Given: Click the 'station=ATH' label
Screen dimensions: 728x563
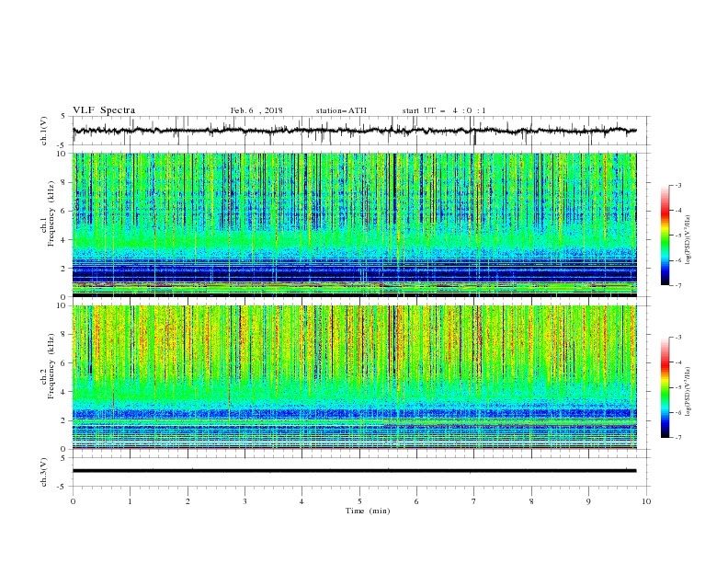Looking at the screenshot, I should pyautogui.click(x=341, y=110).
